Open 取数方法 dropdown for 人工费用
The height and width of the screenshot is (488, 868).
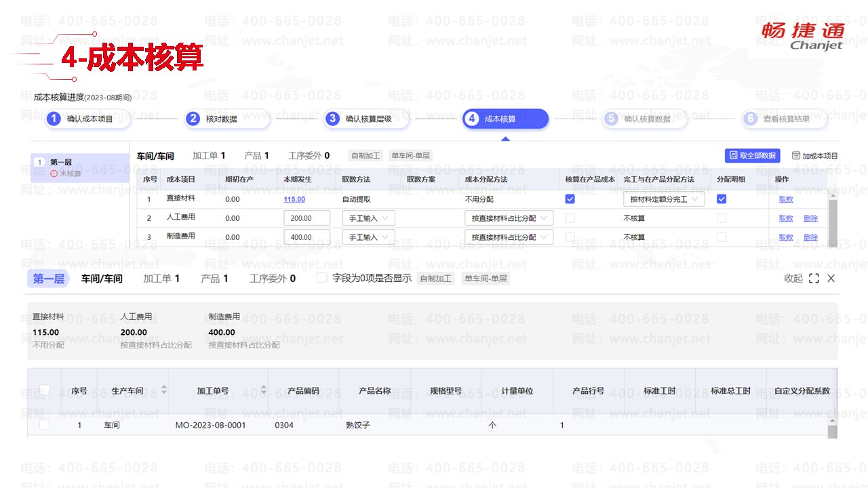point(368,218)
